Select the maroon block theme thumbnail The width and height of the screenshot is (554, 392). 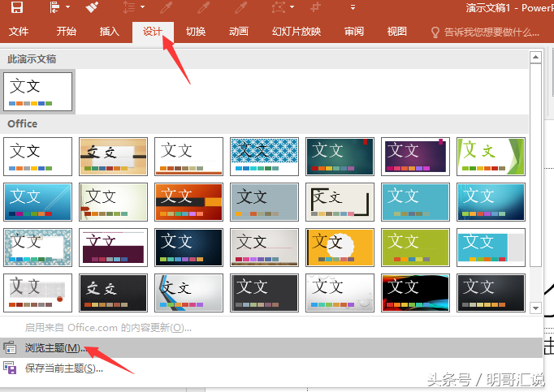(x=113, y=247)
